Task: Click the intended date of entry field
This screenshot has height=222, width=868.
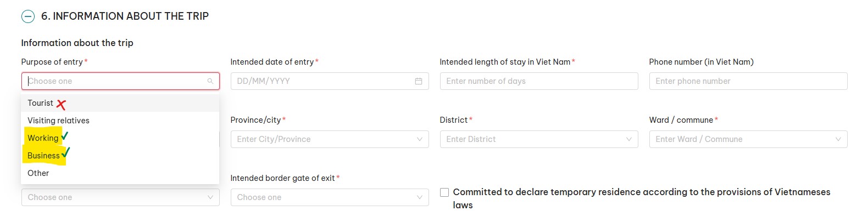Action: coord(324,81)
